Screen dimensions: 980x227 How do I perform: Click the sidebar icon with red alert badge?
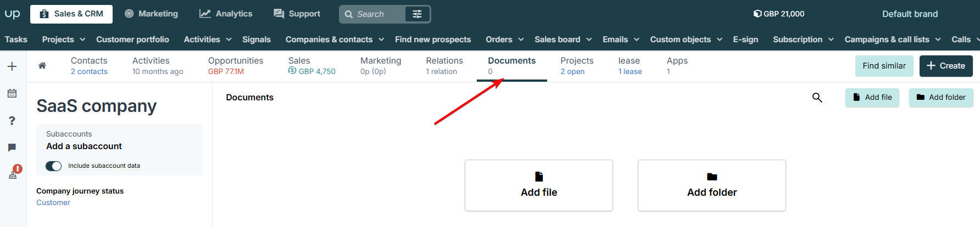pyautogui.click(x=14, y=172)
